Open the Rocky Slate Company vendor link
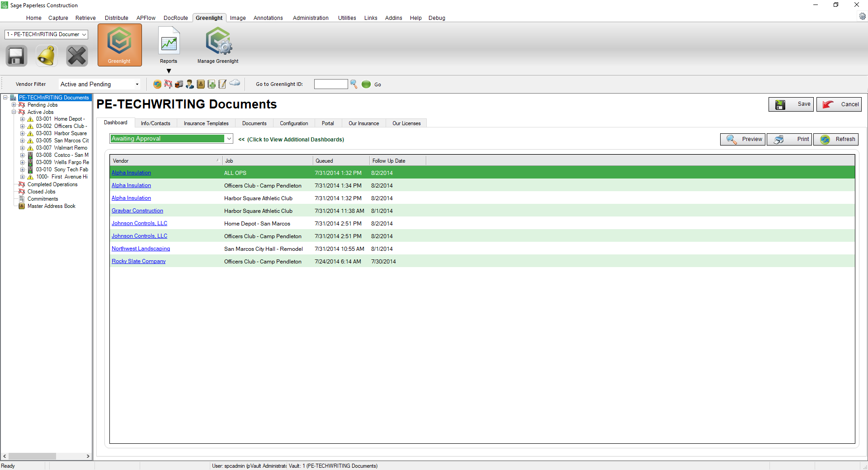Screen dimensions: 868x470 139,261
